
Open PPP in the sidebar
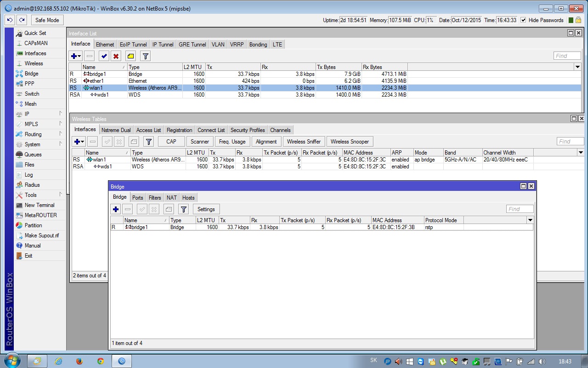click(29, 84)
